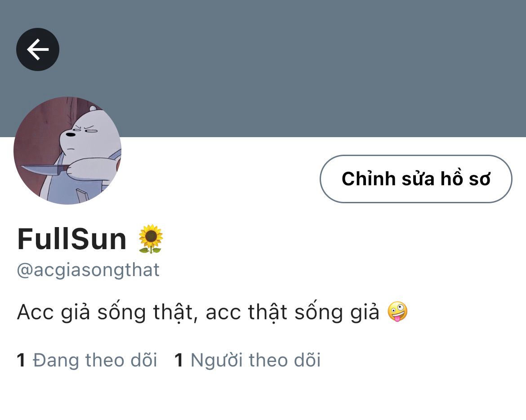The width and height of the screenshot is (526, 420).
Task: Open the Người theo dõi list
Action: click(x=256, y=360)
